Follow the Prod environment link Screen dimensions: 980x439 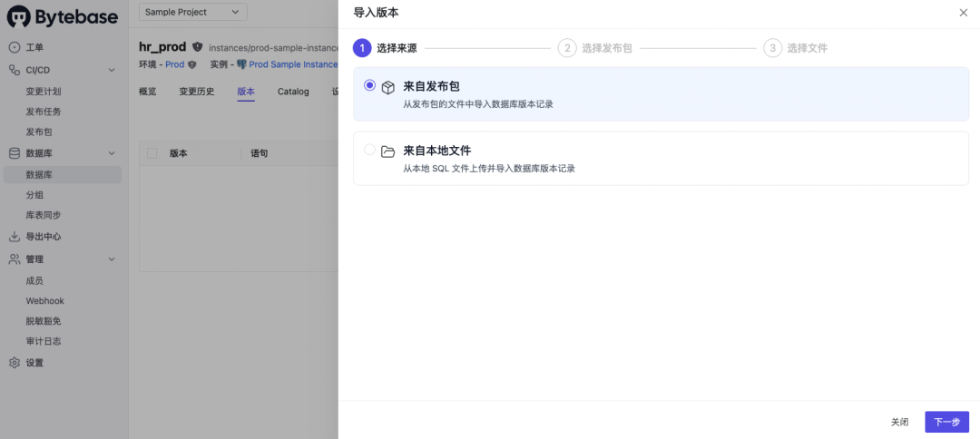[175, 64]
